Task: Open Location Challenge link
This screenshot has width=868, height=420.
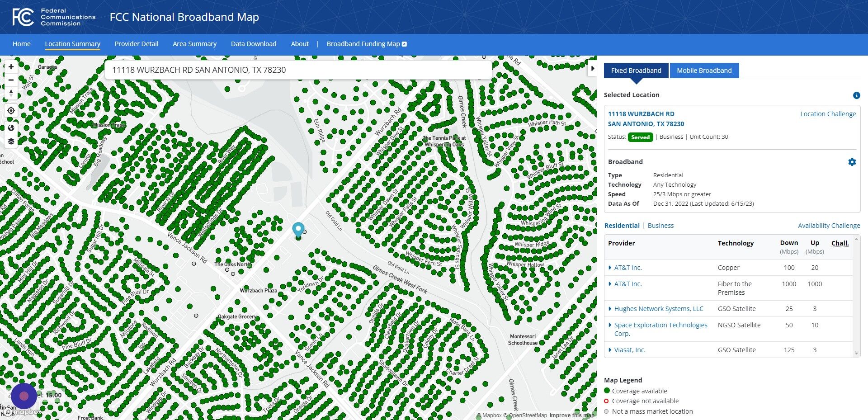Action: [828, 114]
